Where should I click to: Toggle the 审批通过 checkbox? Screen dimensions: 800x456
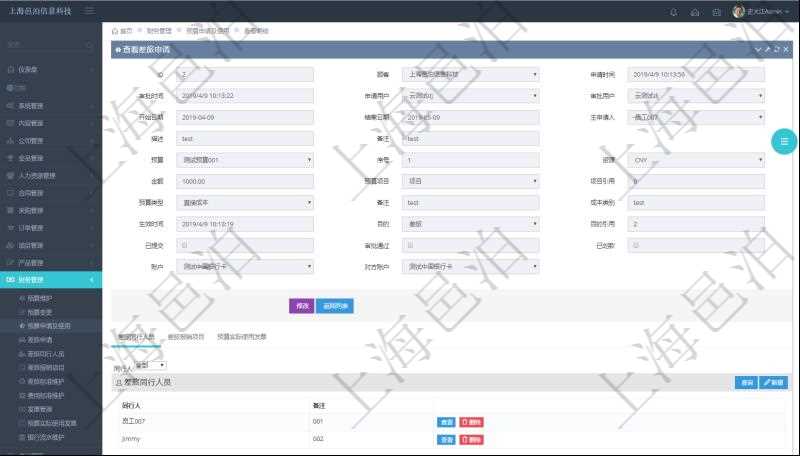(408, 245)
